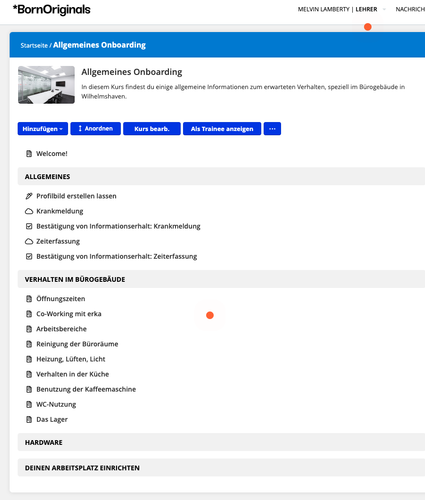
Task: Open Verhalten in der Küche page
Action: (73, 374)
